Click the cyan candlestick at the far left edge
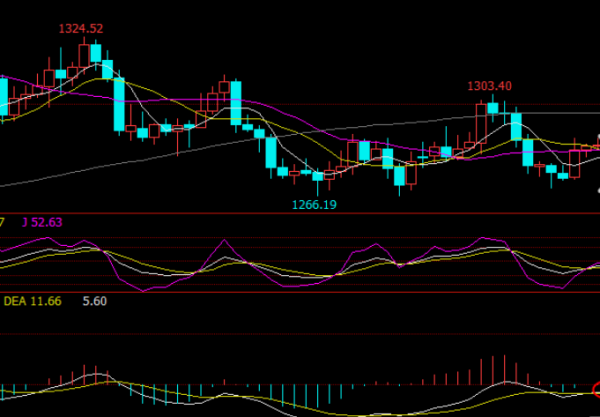 (3, 97)
